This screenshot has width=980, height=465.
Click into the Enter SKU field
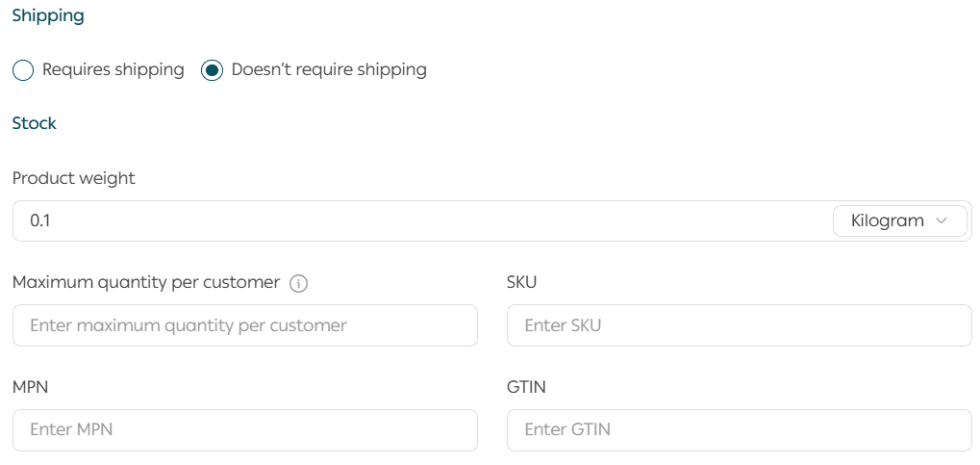click(739, 325)
